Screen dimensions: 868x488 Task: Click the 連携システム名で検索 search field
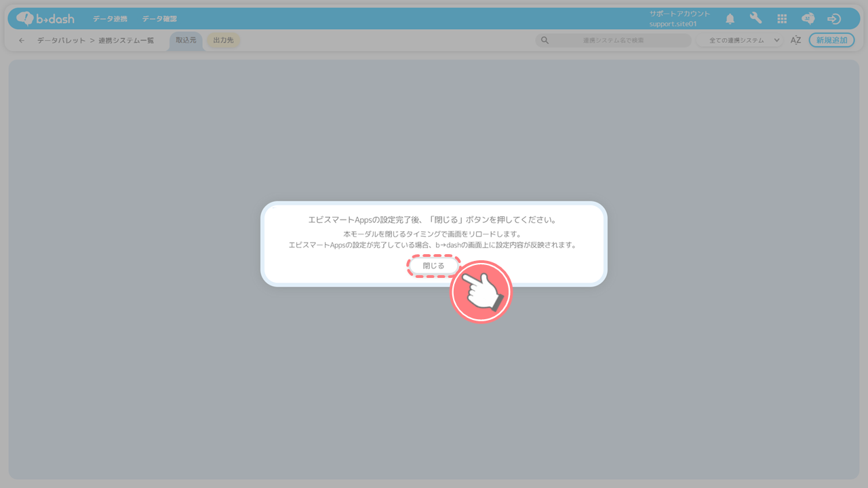[x=614, y=41]
